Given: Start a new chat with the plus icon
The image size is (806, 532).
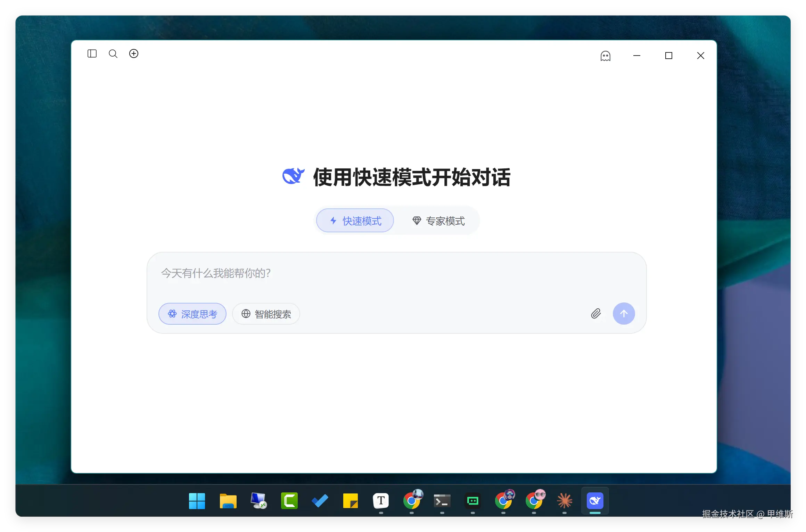Looking at the screenshot, I should (x=134, y=53).
